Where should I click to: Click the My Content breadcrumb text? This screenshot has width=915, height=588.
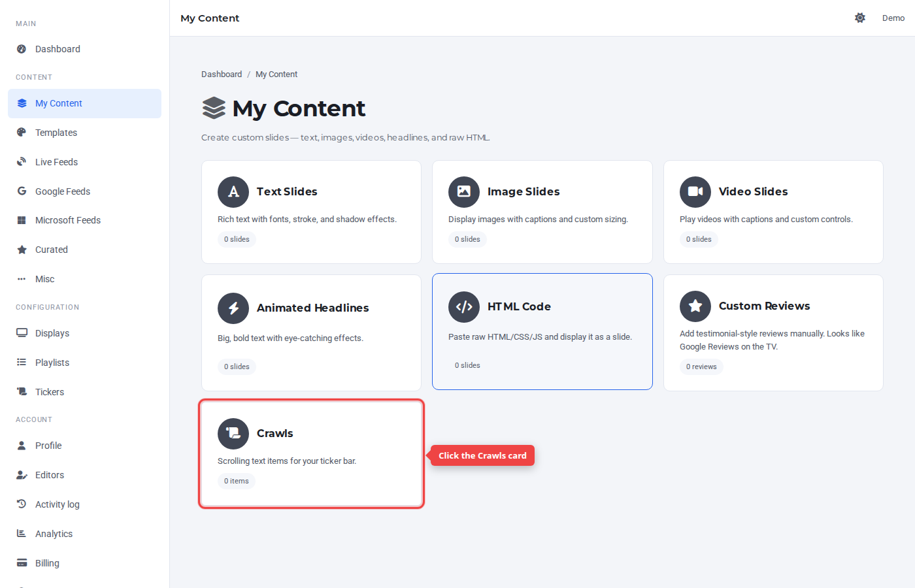coord(276,74)
